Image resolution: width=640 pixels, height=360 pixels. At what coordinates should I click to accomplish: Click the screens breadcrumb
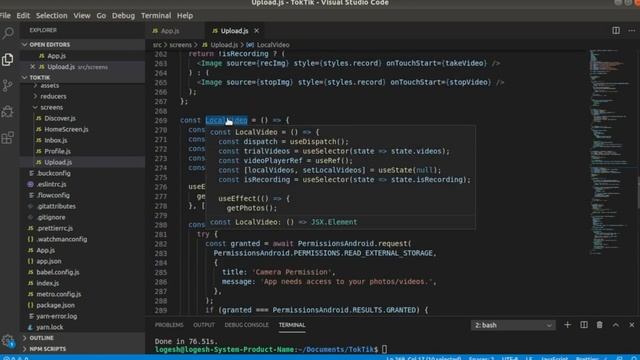coord(180,45)
